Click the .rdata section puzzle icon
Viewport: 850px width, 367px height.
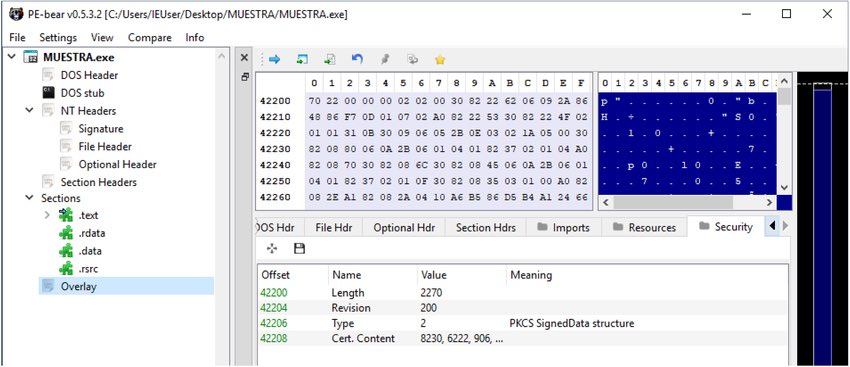(x=66, y=233)
